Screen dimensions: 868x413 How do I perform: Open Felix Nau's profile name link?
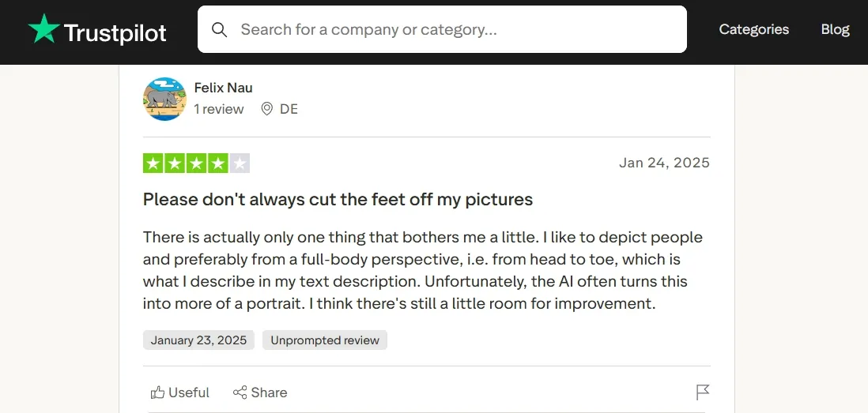coord(223,88)
